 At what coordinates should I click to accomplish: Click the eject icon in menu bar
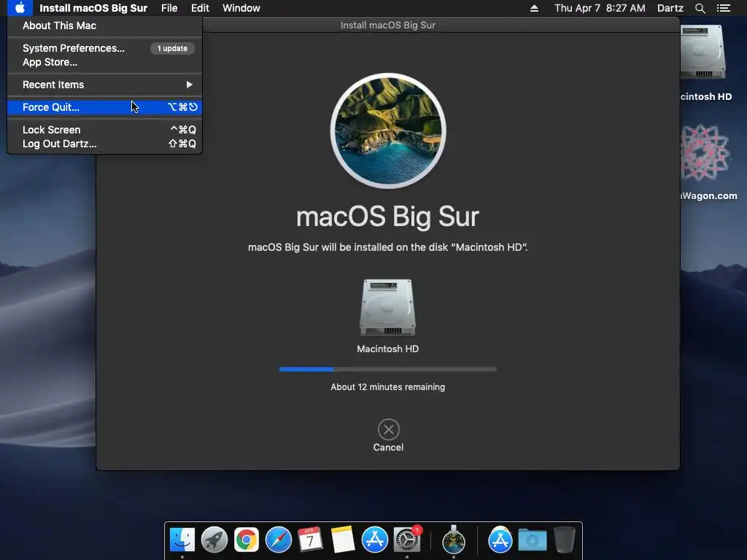534,8
